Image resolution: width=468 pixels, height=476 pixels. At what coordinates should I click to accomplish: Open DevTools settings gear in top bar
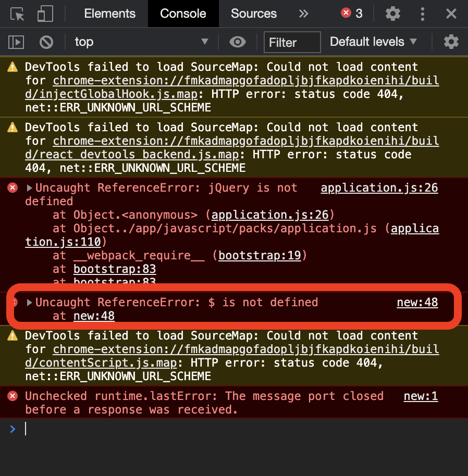[392, 14]
